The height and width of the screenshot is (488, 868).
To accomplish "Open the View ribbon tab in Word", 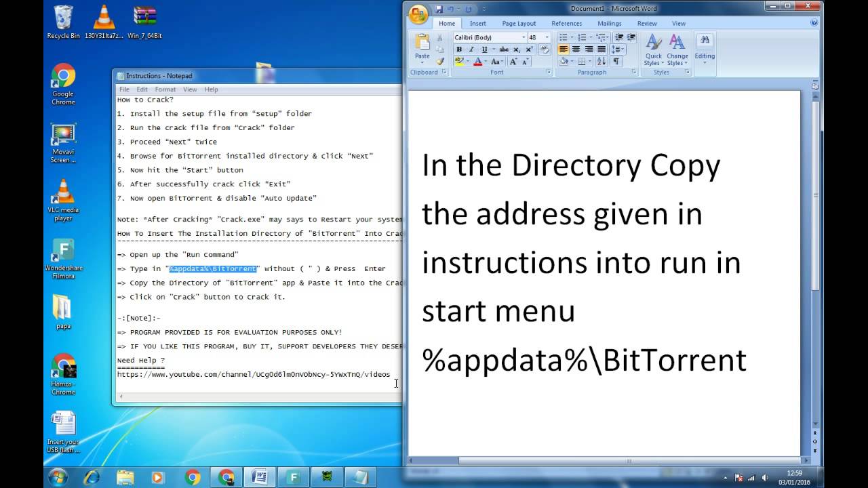I will (x=679, y=24).
